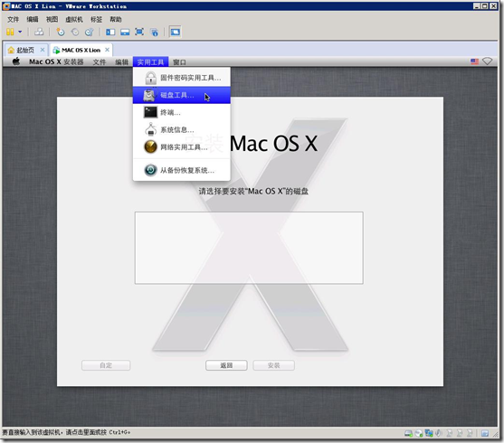
Task: Click the 返回 button
Action: (226, 365)
